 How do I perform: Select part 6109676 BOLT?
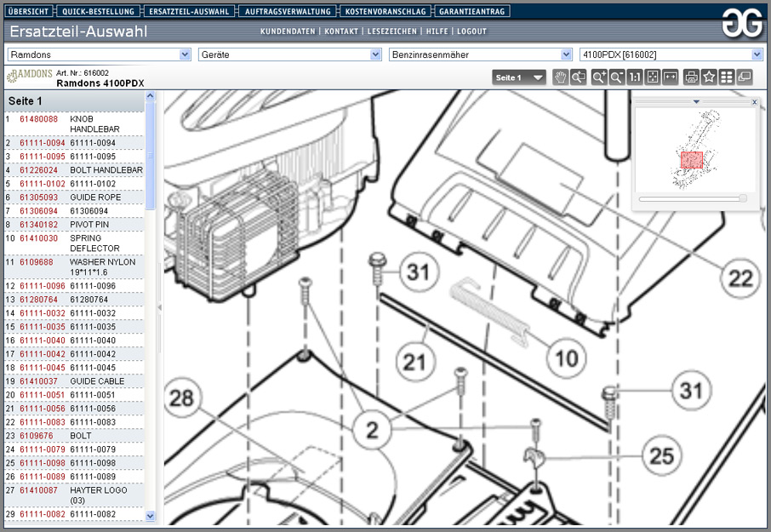[37, 436]
